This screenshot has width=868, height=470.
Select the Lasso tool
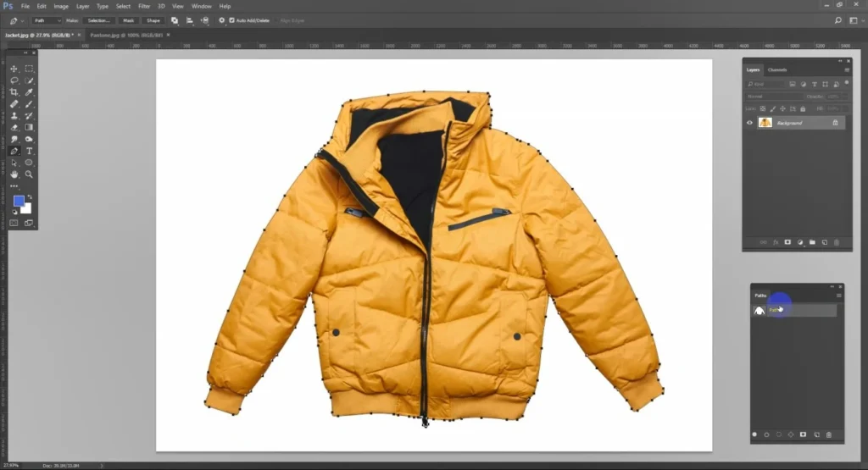(x=14, y=80)
